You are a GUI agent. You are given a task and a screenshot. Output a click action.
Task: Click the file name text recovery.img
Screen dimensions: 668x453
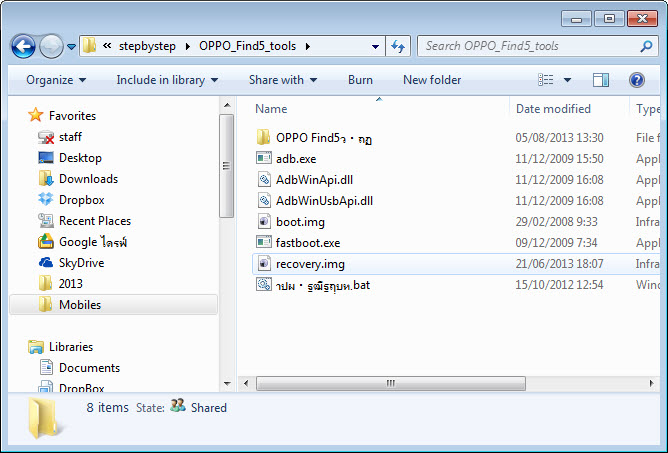(310, 264)
